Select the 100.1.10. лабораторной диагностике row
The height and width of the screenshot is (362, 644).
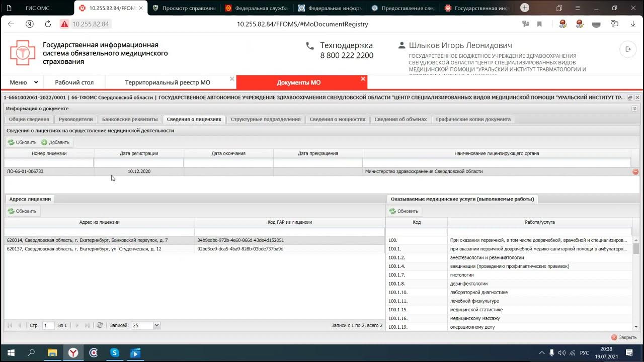pos(509,292)
